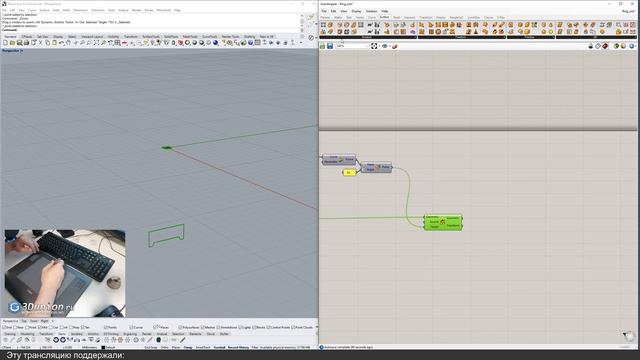Open the overflow arrow at Rhino toolbar end
Image resolution: width=640 pixels, height=360 pixels.
[x=301, y=42]
